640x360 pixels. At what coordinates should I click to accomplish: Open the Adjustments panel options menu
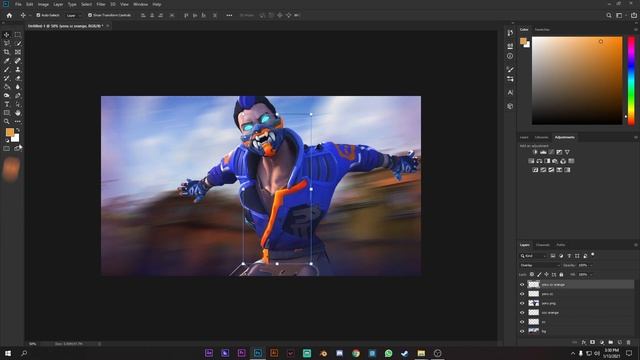point(635,137)
